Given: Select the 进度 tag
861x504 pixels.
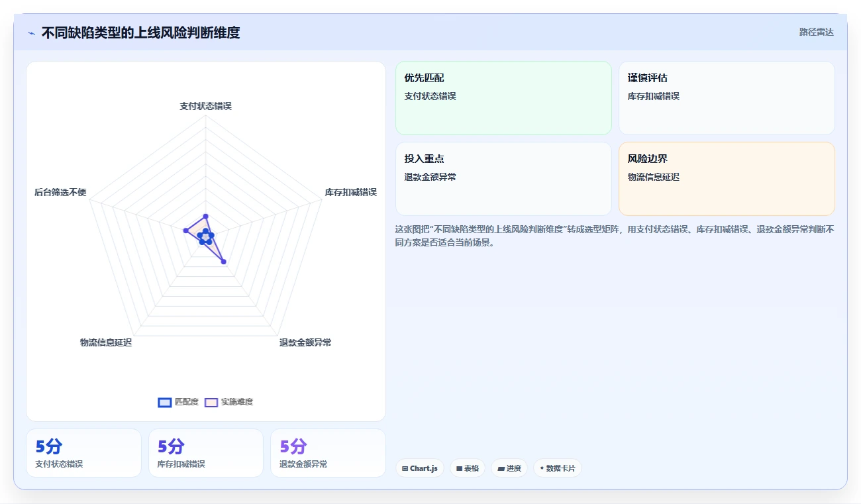Looking at the screenshot, I should click(509, 468).
